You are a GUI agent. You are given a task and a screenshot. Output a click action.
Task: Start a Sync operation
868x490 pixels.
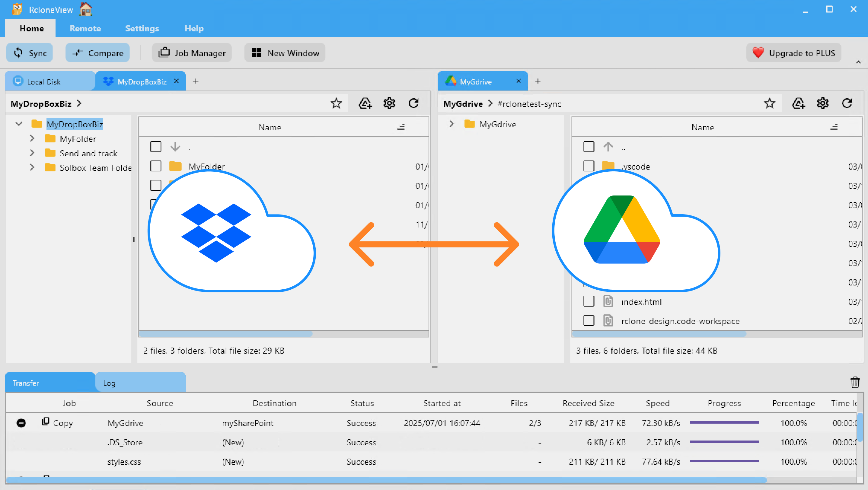pos(29,52)
